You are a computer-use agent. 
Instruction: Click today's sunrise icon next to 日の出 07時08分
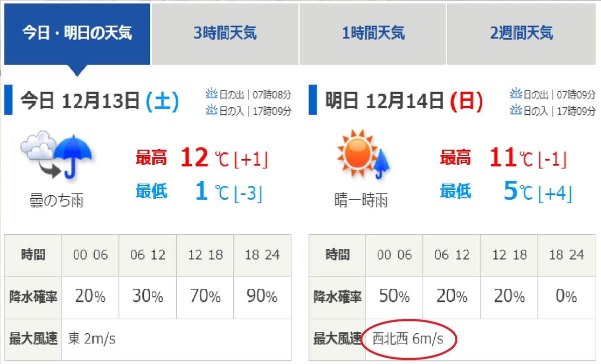pyautogui.click(x=211, y=94)
